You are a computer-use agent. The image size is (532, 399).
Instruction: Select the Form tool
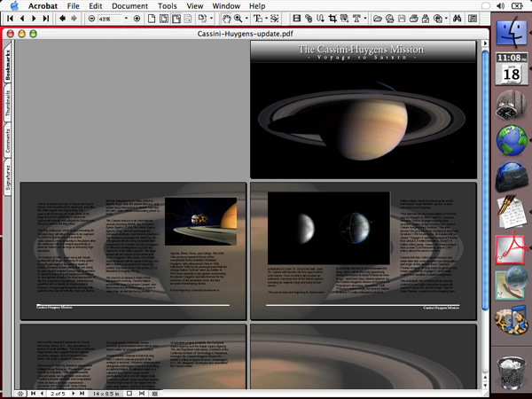coord(344,19)
